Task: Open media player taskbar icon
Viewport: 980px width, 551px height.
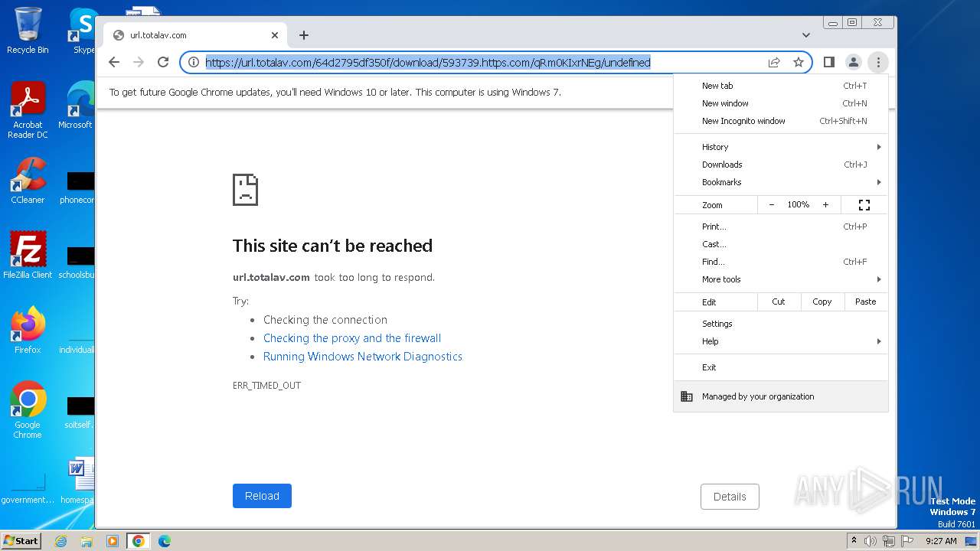Action: [113, 541]
